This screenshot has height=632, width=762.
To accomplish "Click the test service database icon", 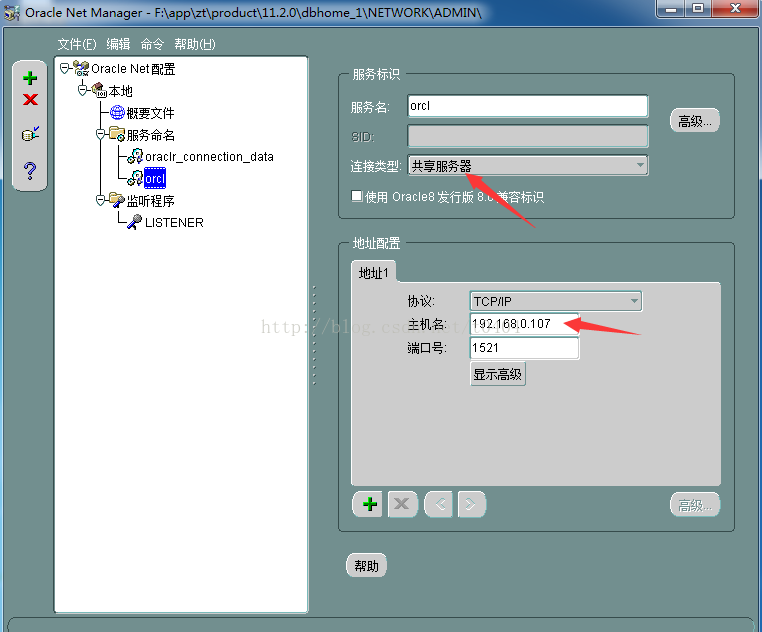I will (x=30, y=133).
